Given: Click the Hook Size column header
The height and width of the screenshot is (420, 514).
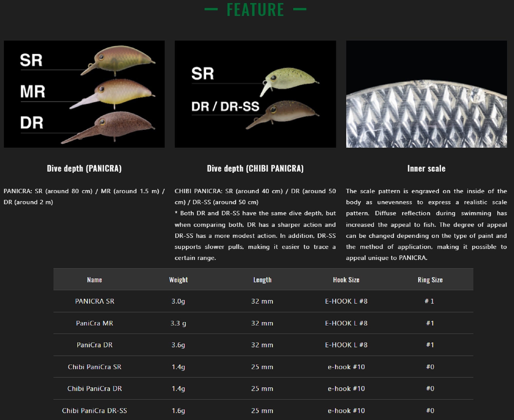Looking at the screenshot, I should point(346,280).
